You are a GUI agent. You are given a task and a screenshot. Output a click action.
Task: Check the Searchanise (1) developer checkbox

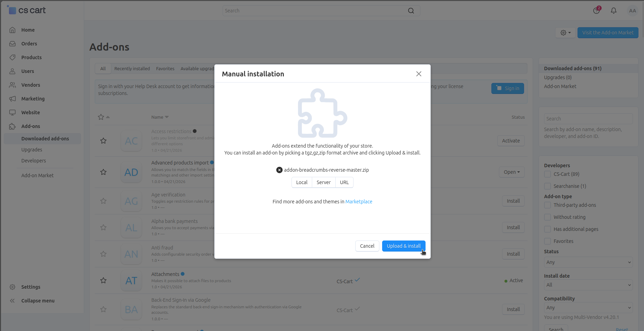[548, 186]
